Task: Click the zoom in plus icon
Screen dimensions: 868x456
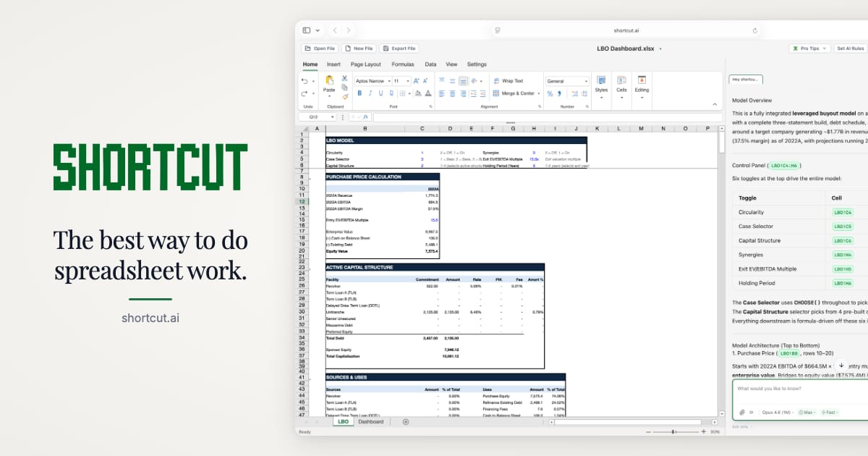Action: (x=703, y=432)
